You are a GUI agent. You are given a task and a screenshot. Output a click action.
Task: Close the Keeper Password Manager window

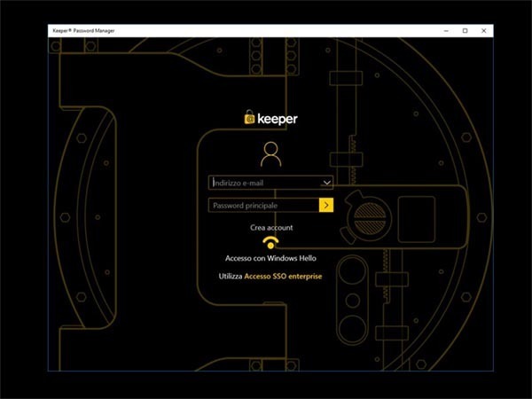pos(484,30)
